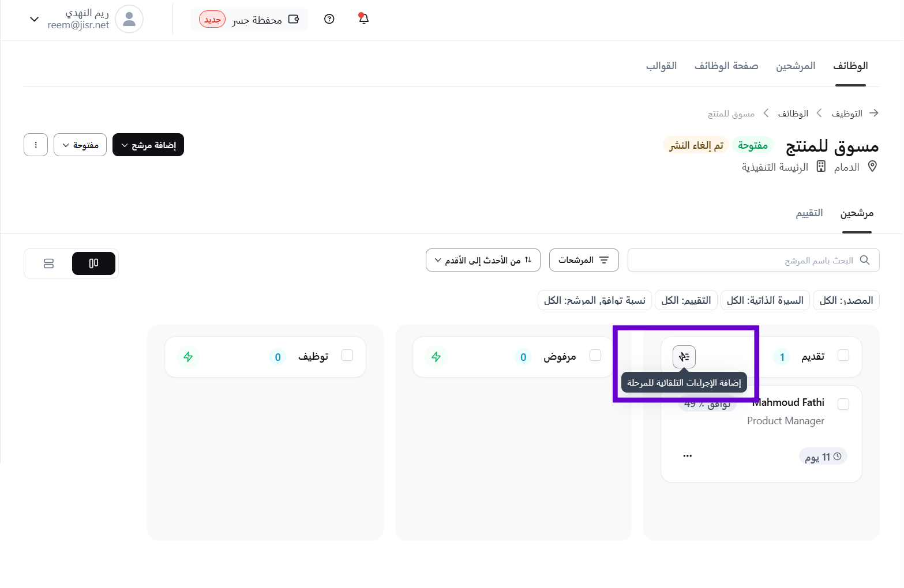Click the automation icon in Applied stage
Screen dimensions: 904x588
(x=684, y=357)
